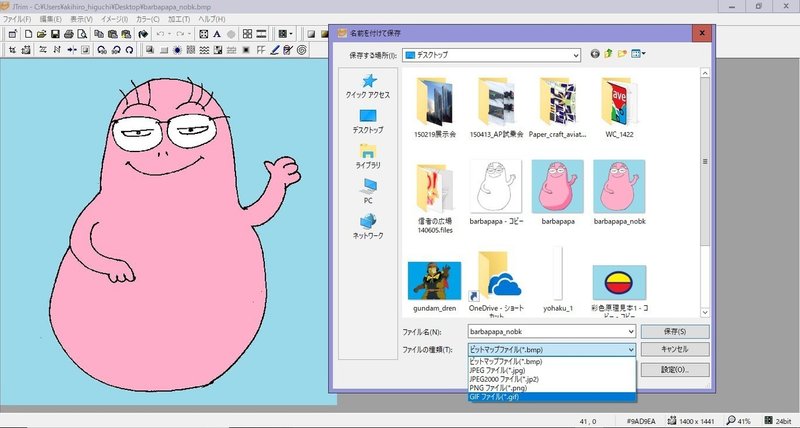Click the Redo arrow in JTrim toolbar
The width and height of the screenshot is (800, 428).
[180, 34]
